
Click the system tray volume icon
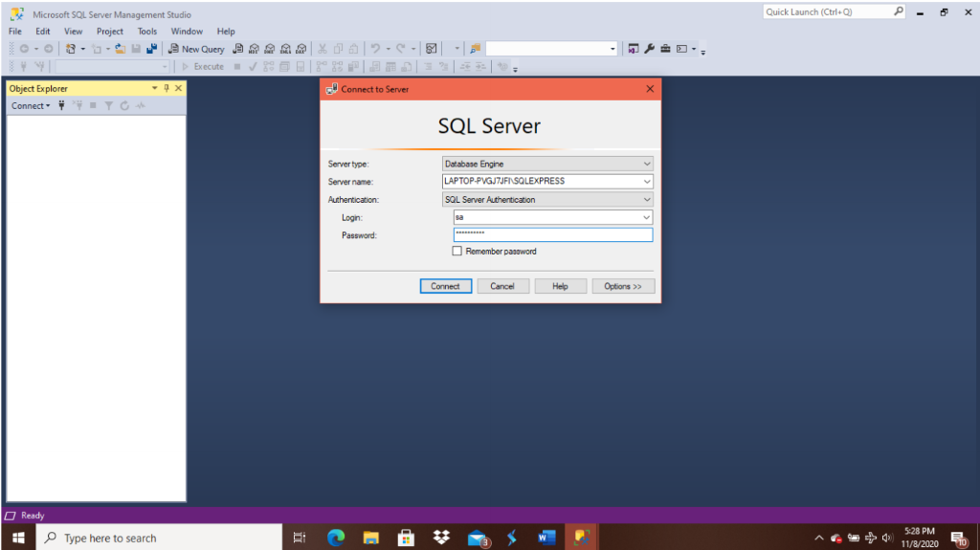pos(887,538)
